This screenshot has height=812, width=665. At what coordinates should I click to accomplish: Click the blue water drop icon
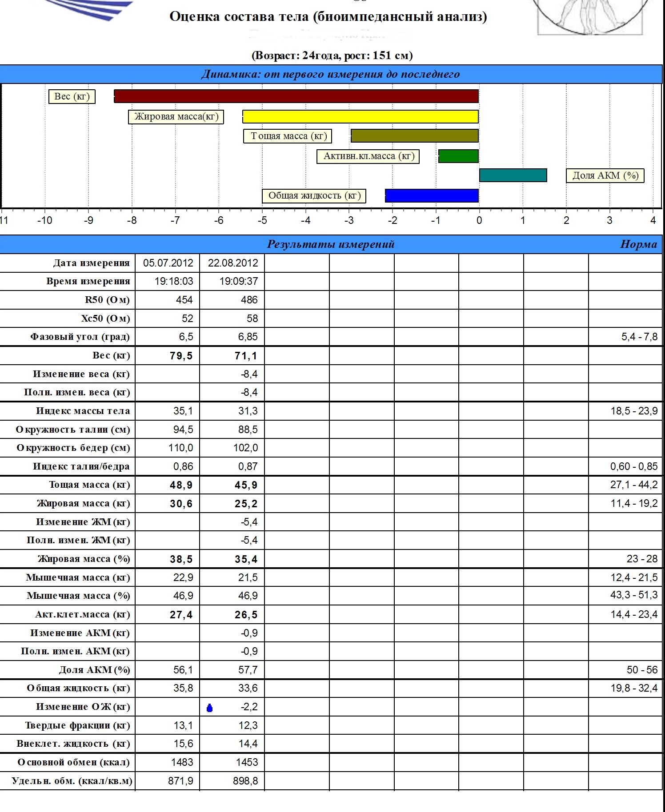(x=210, y=708)
